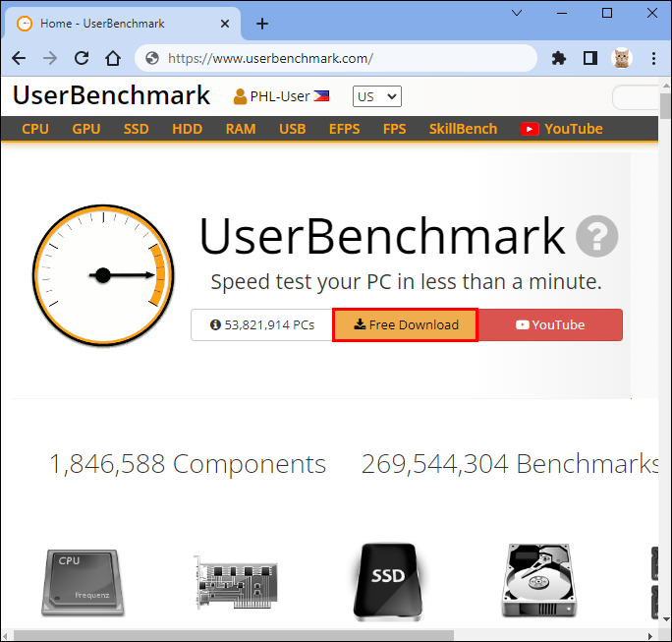
Task: Open a new tab with plus button
Action: tap(262, 24)
